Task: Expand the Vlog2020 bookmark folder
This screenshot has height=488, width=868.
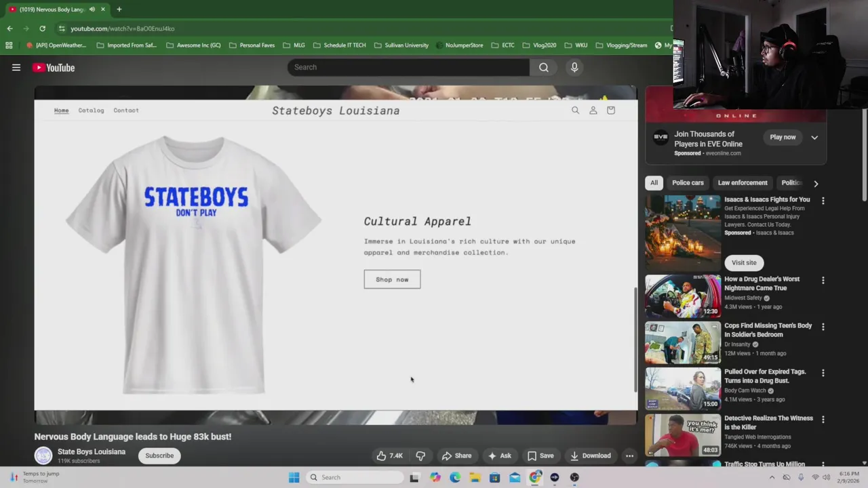Action: point(539,45)
